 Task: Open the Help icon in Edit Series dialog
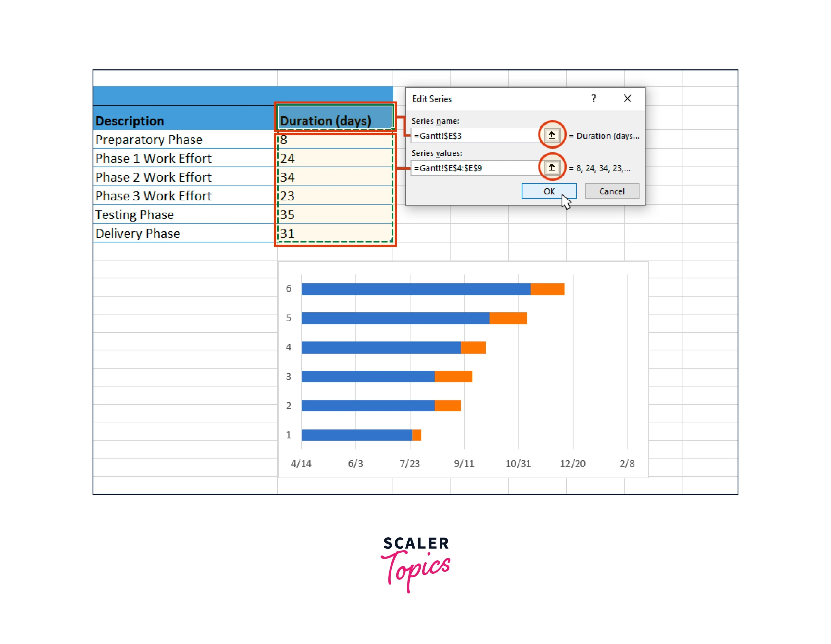coord(593,99)
